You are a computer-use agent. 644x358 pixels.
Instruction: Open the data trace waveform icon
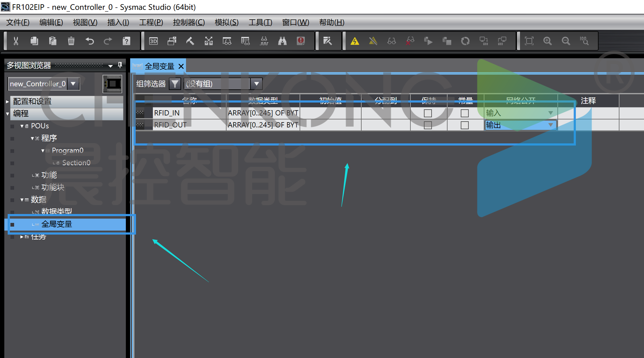pyautogui.click(x=264, y=41)
